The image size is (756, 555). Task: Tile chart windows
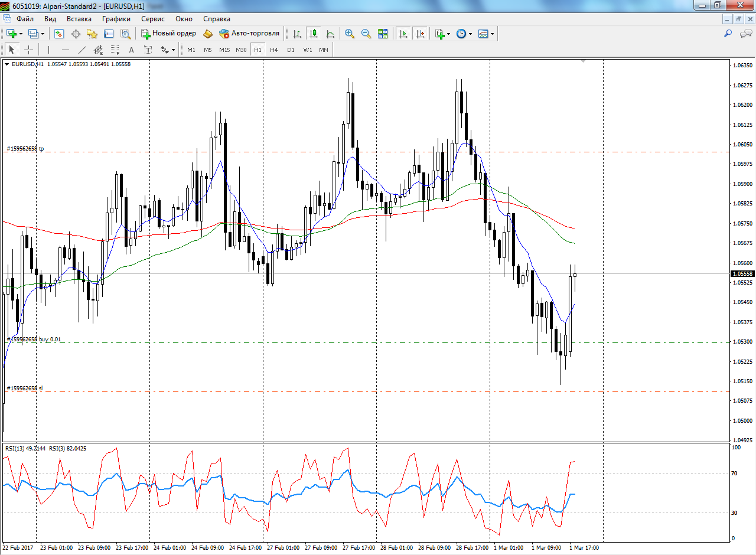(383, 34)
